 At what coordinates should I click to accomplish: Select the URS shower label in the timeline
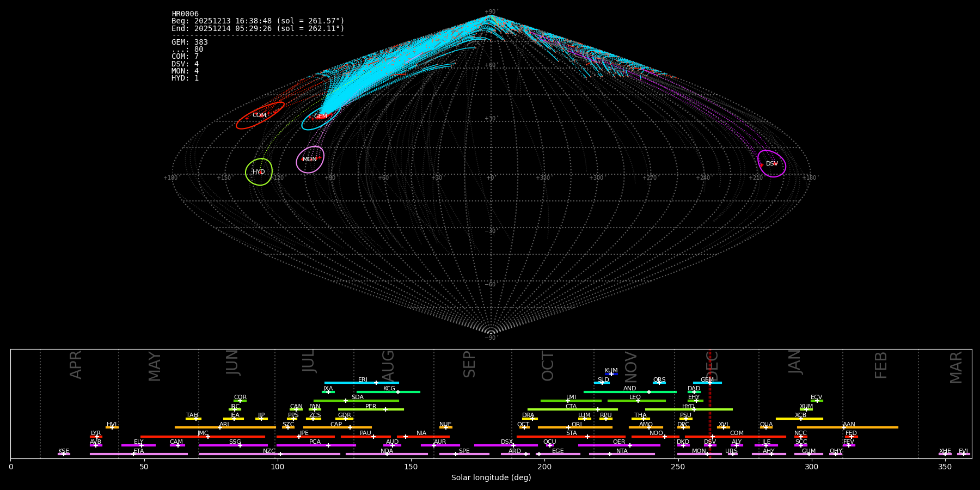tap(731, 451)
